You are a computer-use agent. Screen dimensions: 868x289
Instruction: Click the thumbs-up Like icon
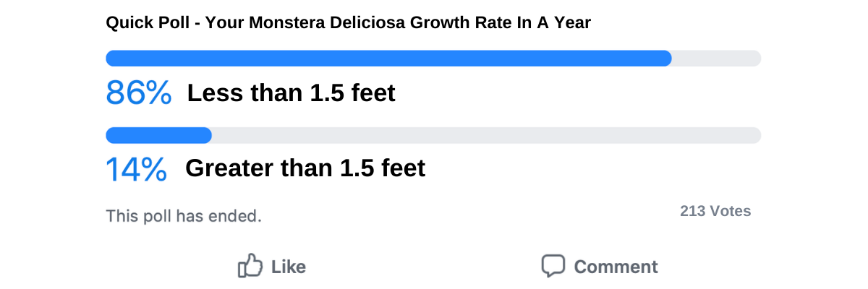click(x=250, y=266)
